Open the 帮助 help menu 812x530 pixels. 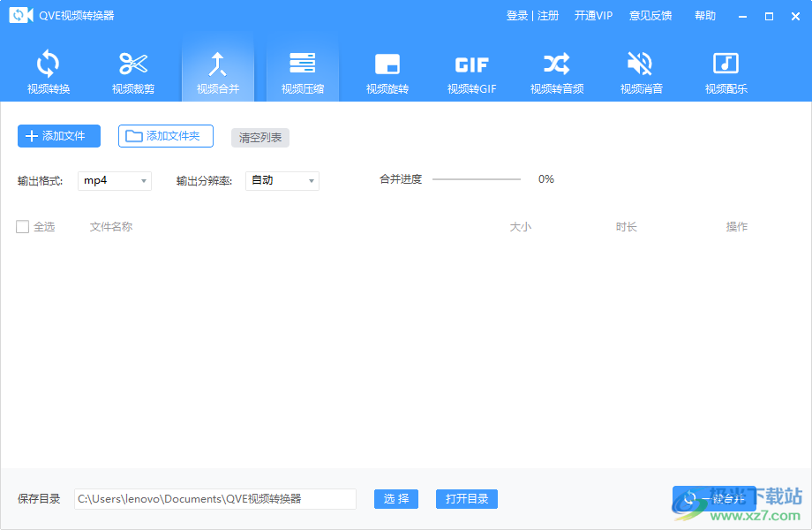coord(704,15)
